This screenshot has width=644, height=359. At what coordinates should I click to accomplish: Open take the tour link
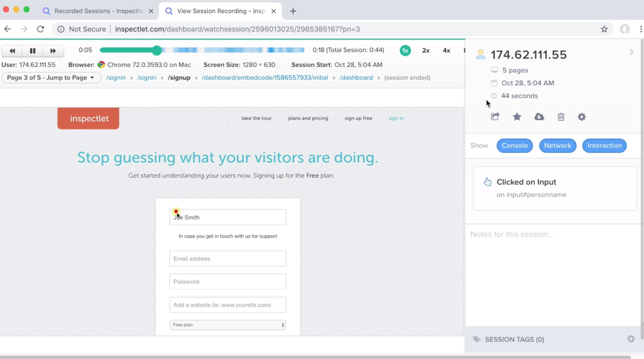pyautogui.click(x=256, y=118)
